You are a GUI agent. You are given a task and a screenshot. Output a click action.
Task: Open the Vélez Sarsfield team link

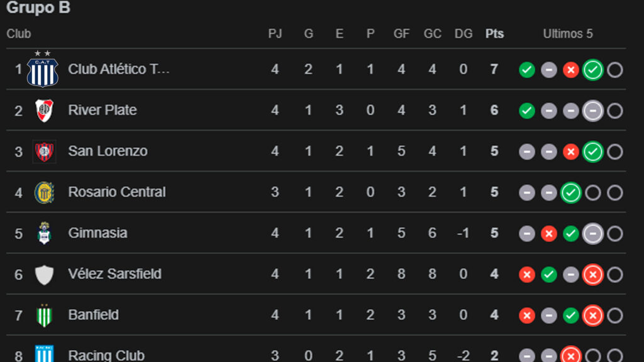(114, 274)
